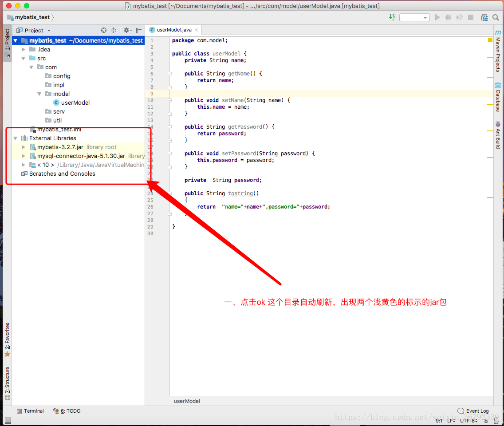This screenshot has height=426, width=504.
Task: Click the Build project icon in toolbar
Action: (x=392, y=17)
